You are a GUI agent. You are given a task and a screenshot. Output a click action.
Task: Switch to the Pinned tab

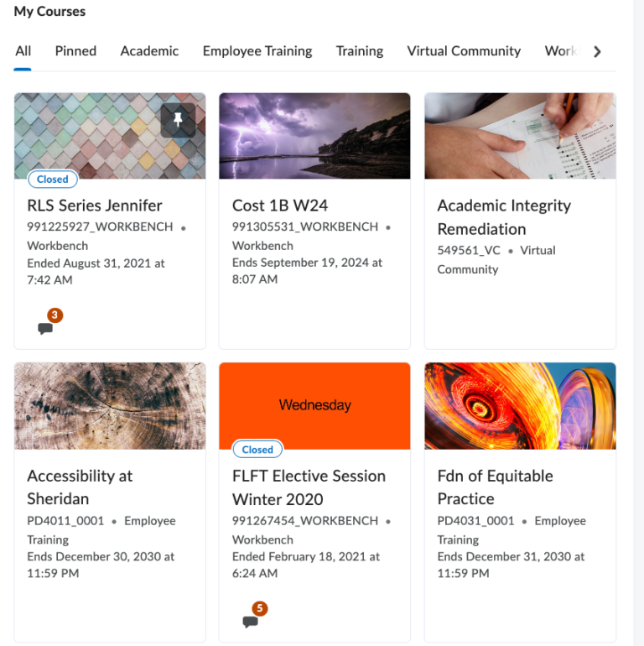click(75, 51)
